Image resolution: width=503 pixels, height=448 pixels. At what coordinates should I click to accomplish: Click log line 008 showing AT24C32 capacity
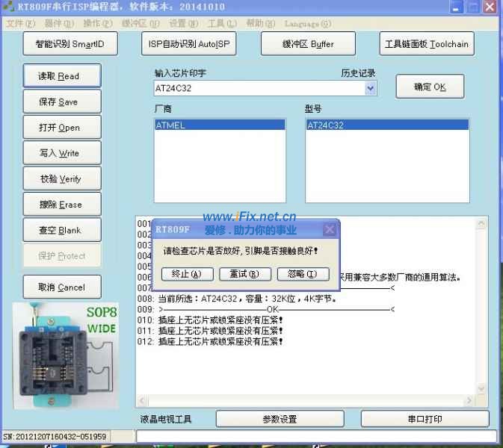(x=237, y=299)
